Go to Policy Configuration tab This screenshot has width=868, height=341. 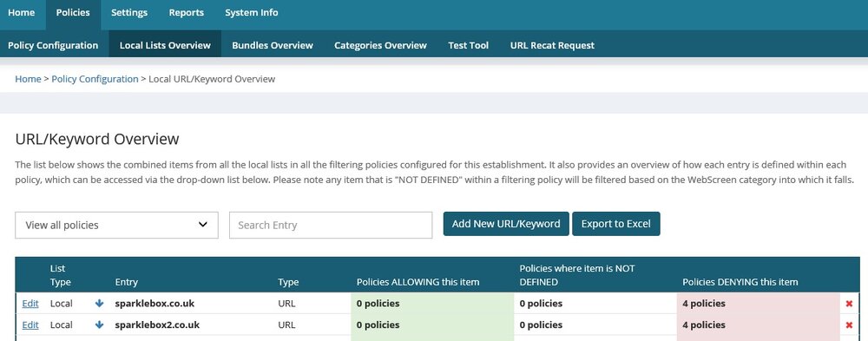(53, 45)
